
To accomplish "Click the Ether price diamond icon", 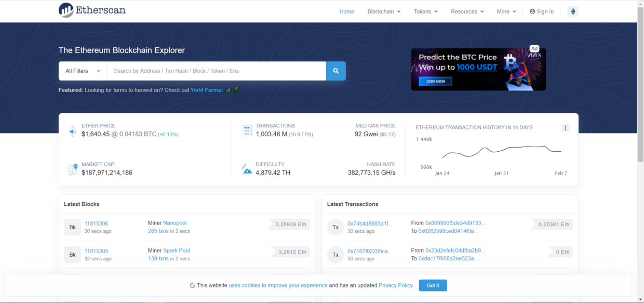I will (x=73, y=131).
